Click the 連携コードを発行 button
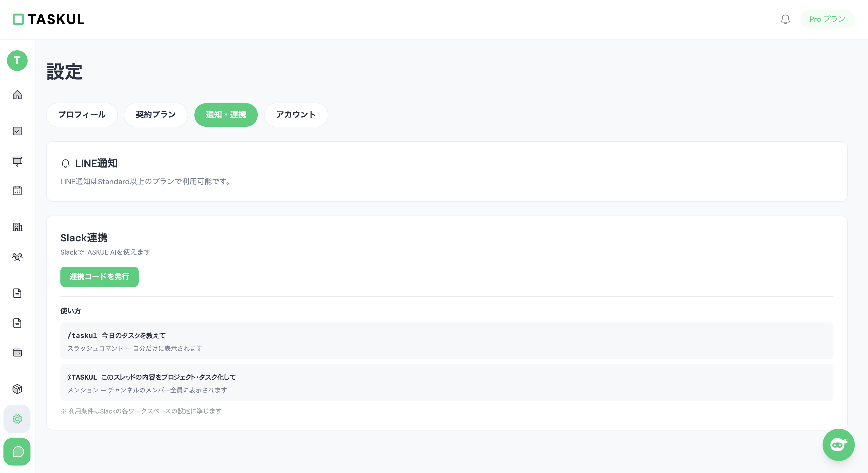This screenshot has height=473, width=868. (x=99, y=277)
